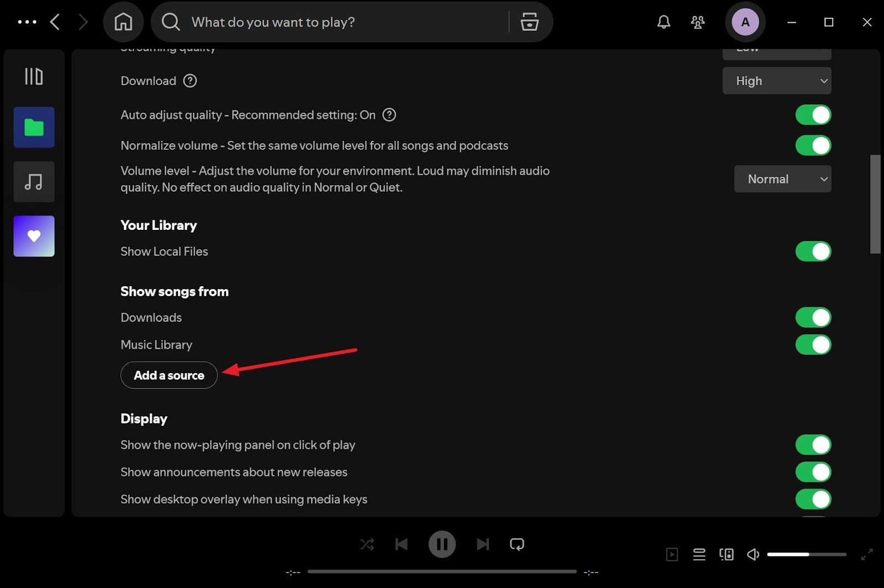
Task: Open the Home page
Action: pos(123,22)
